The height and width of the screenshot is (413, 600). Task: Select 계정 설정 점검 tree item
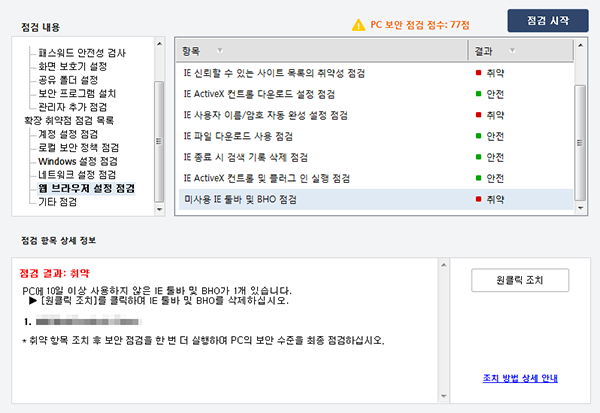point(68,134)
